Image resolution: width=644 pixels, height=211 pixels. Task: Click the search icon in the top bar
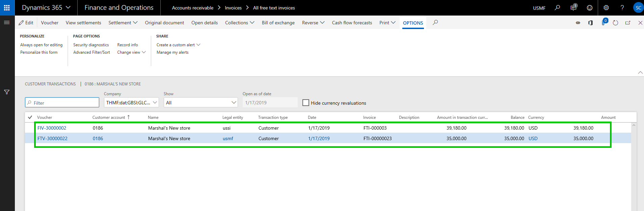tap(557, 7)
